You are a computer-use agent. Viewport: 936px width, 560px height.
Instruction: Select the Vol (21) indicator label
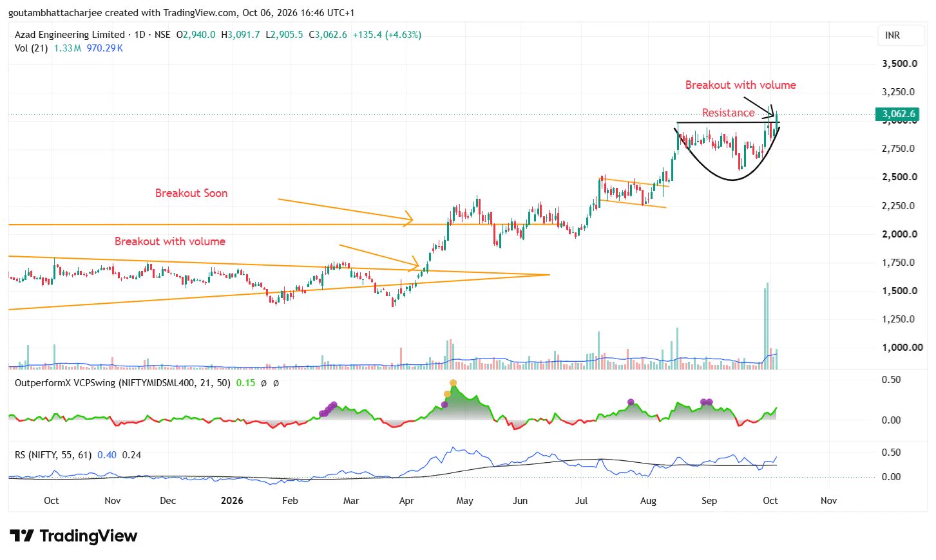coord(32,48)
